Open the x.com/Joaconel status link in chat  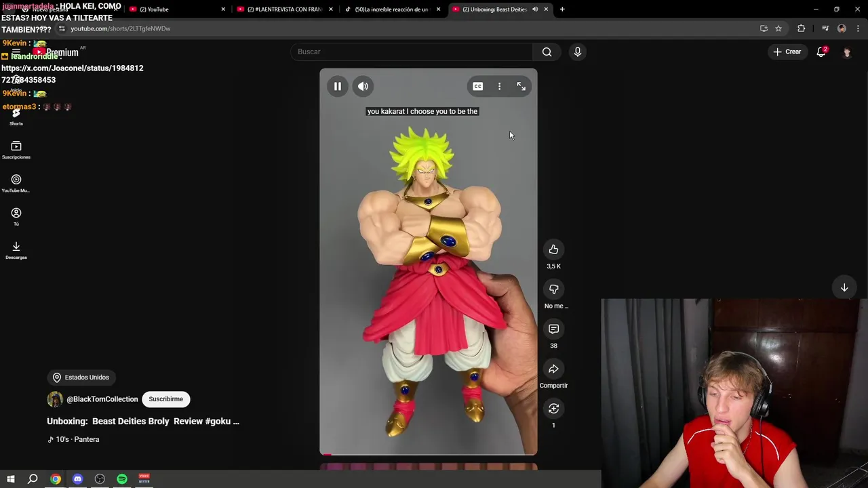72,74
